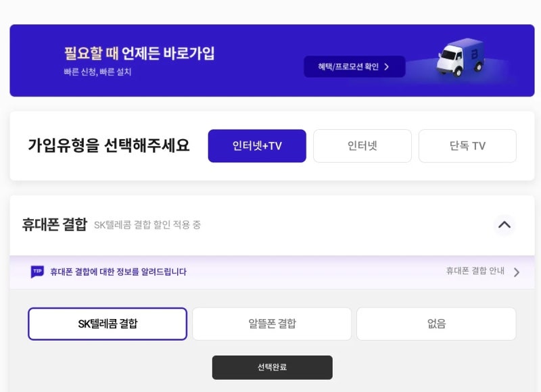Select the 인터넷 subscription type
This screenshot has width=541, height=392.
click(x=362, y=146)
